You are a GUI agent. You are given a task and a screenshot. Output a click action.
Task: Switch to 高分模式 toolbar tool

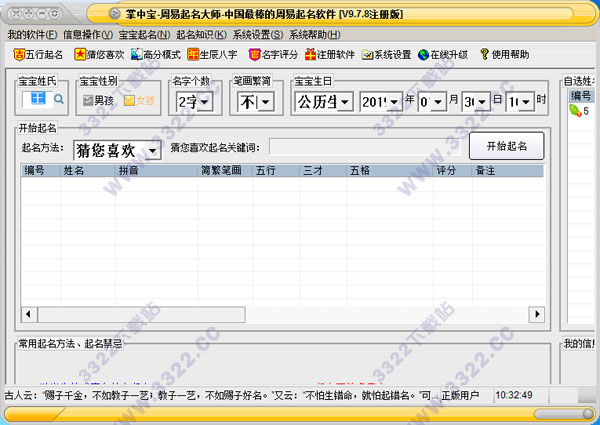155,55
